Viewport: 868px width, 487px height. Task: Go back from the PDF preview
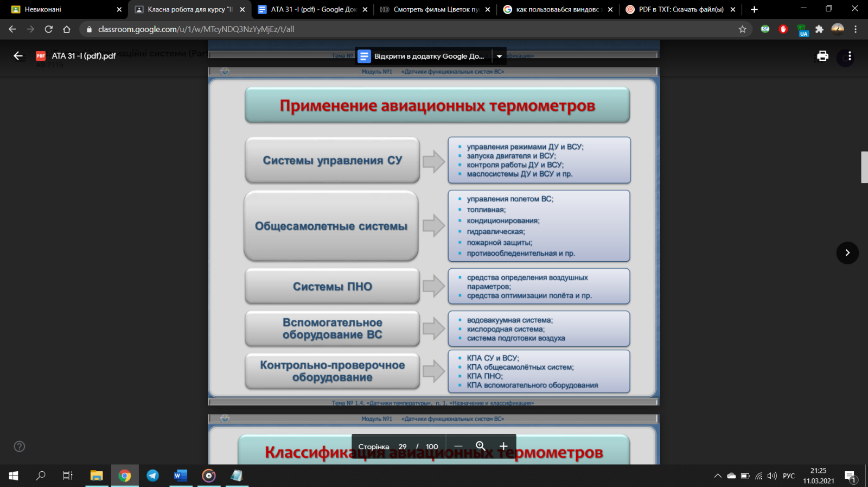(18, 55)
